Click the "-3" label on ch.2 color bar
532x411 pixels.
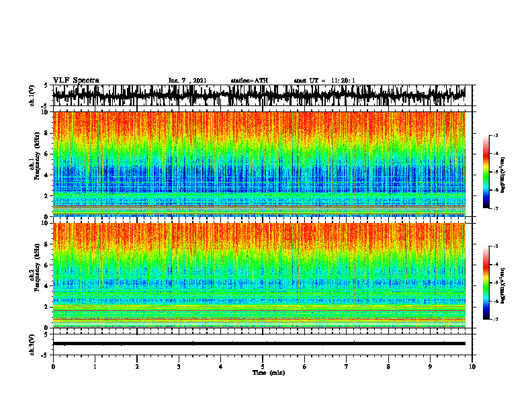click(496, 246)
